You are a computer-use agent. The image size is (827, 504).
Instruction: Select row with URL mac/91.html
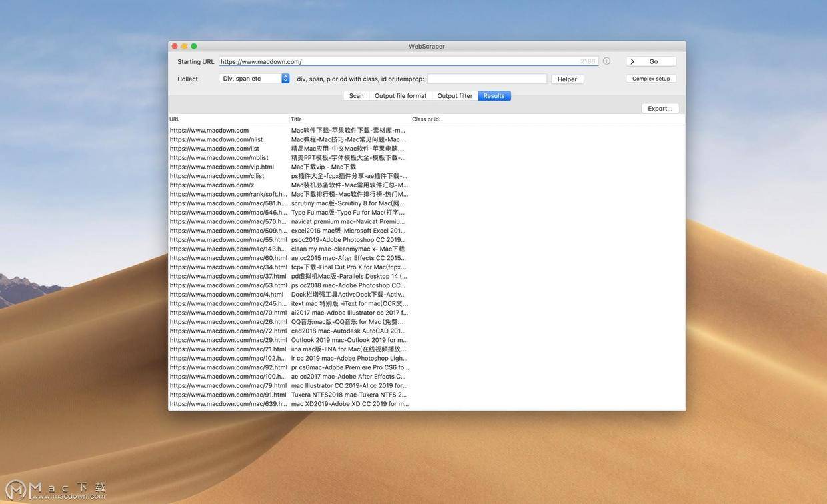point(427,395)
